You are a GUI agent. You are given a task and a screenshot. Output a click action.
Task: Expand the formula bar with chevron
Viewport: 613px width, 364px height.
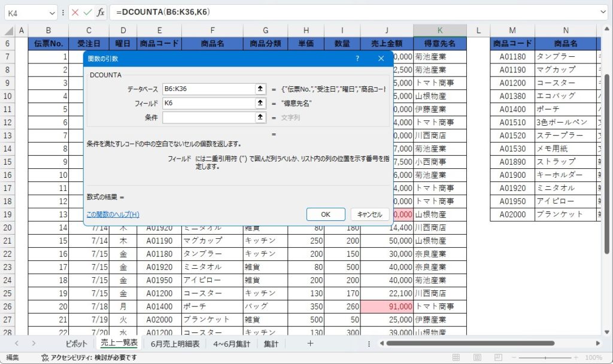602,12
